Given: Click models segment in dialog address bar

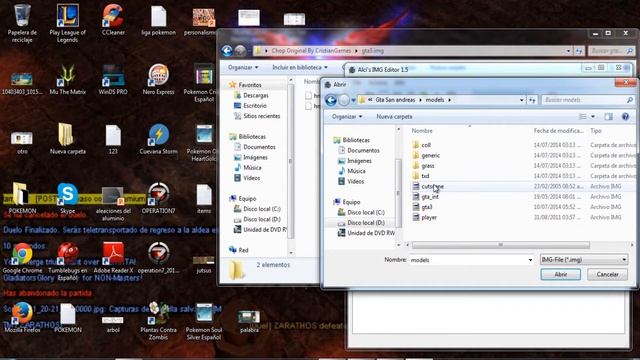Looking at the screenshot, I should [435, 100].
